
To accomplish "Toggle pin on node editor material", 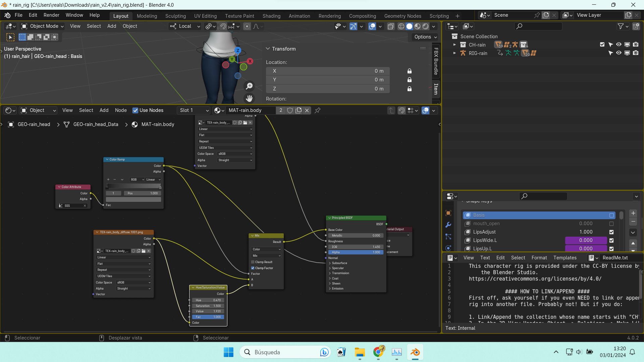I will pyautogui.click(x=318, y=110).
